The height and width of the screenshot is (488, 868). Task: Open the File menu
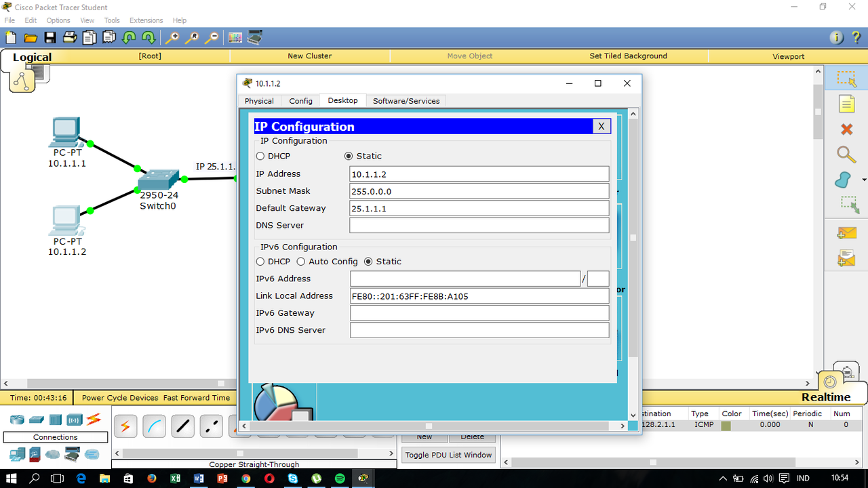[x=9, y=20]
